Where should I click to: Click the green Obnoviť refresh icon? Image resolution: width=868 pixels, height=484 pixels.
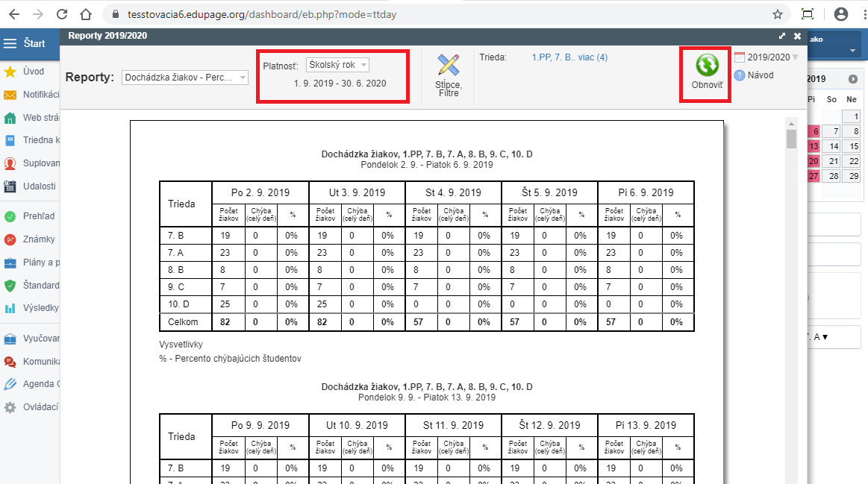[x=706, y=65]
